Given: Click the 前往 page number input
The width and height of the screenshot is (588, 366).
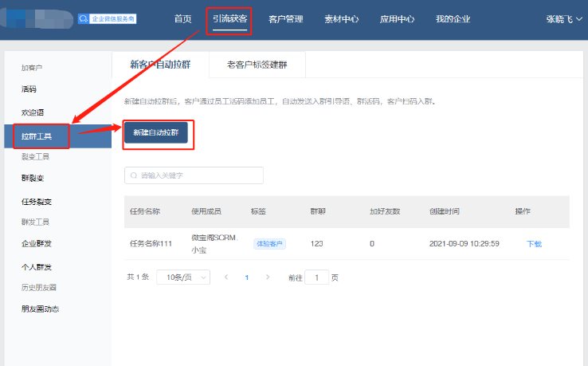Looking at the screenshot, I should click(x=316, y=277).
